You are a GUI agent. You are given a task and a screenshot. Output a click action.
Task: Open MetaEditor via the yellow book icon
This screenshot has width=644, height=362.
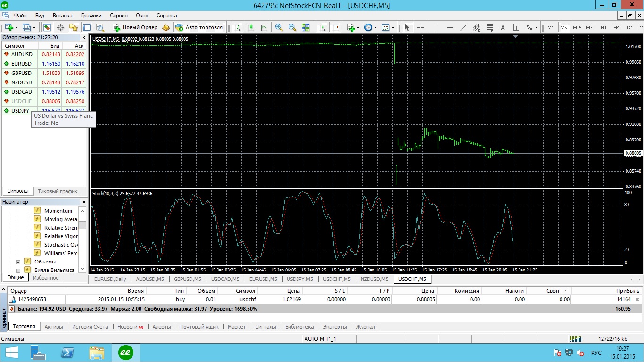pos(166,27)
